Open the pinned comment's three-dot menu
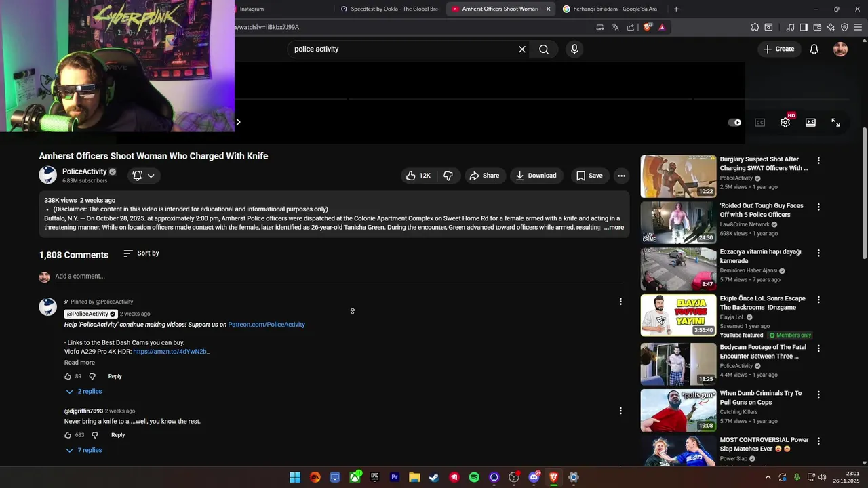Viewport: 868px width, 488px height. (620, 302)
